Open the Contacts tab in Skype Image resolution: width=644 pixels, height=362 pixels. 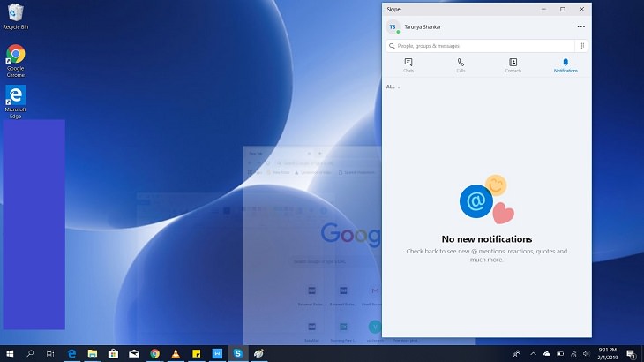[x=513, y=65]
